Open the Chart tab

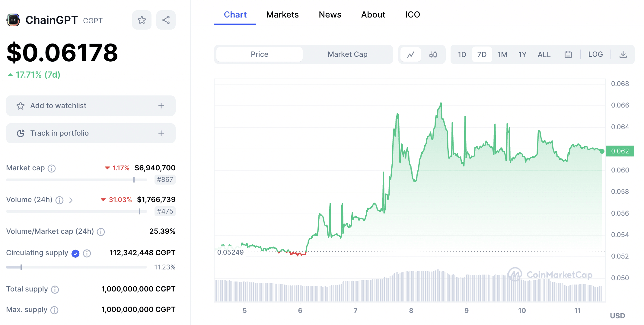point(235,14)
